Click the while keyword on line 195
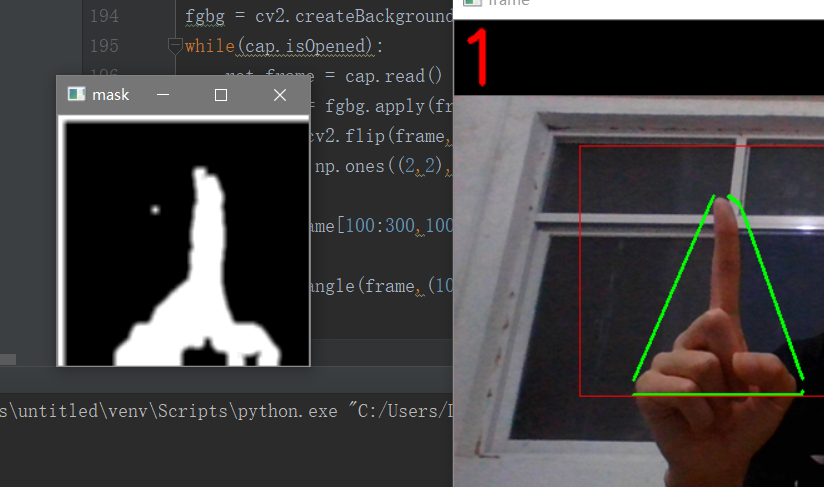Viewport: 824px width, 487px height. point(210,46)
